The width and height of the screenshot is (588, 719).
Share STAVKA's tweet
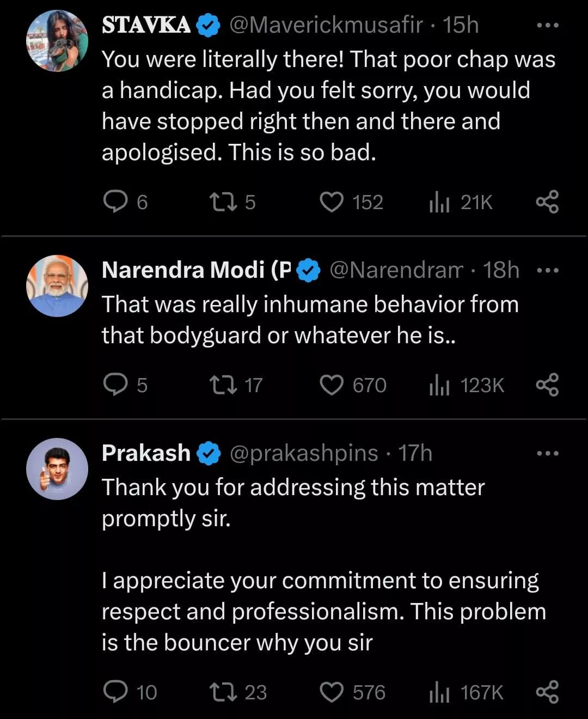coord(547,202)
